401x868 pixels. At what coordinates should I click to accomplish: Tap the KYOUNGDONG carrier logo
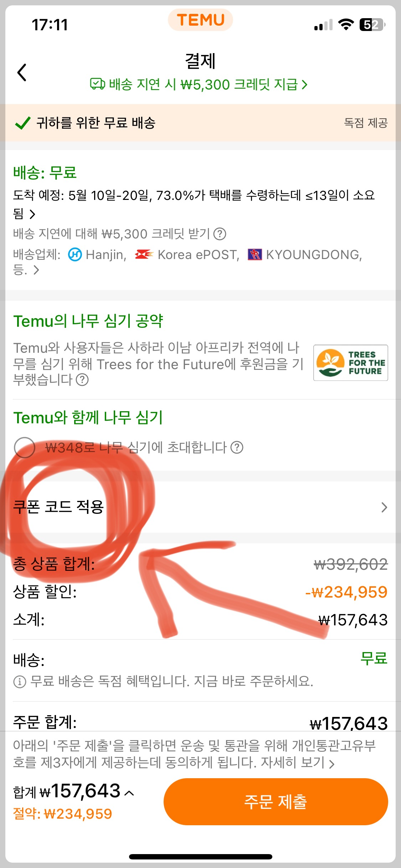(255, 254)
